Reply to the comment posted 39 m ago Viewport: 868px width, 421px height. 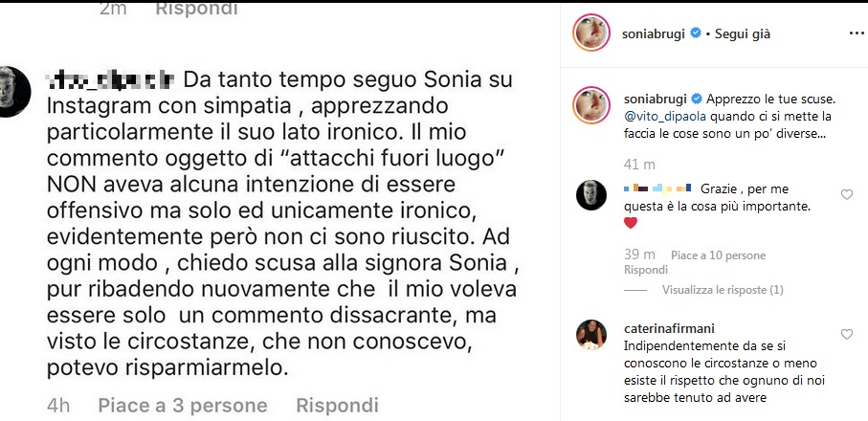(639, 271)
